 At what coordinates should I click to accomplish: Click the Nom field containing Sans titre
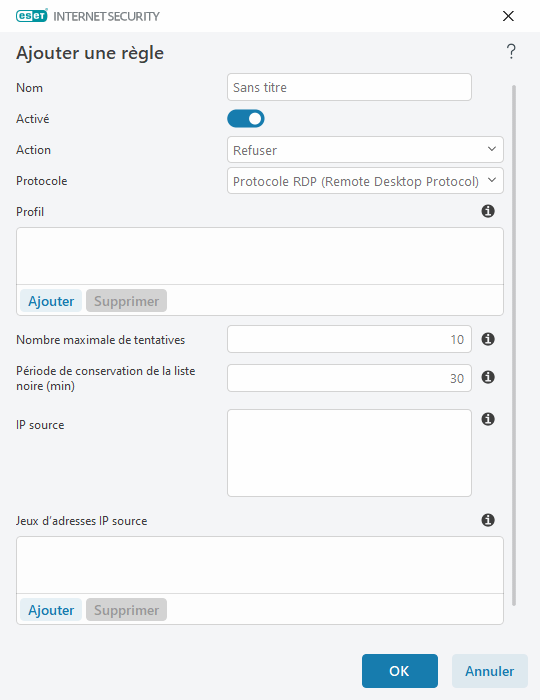click(349, 87)
